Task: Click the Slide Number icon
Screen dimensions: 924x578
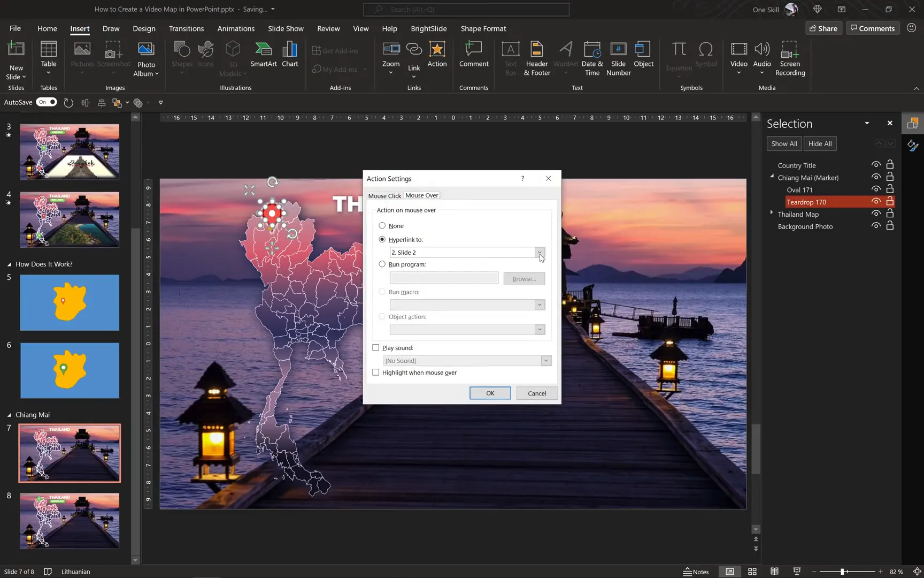Action: (618, 59)
